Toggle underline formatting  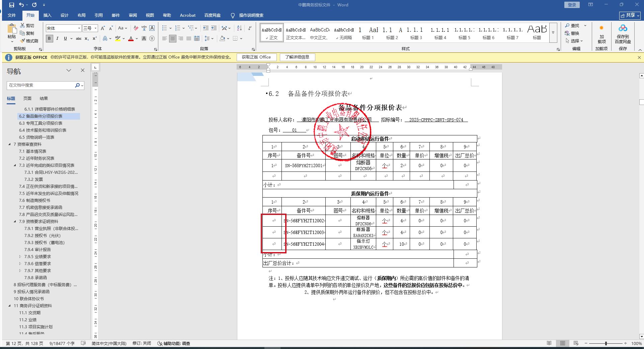pyautogui.click(x=65, y=39)
